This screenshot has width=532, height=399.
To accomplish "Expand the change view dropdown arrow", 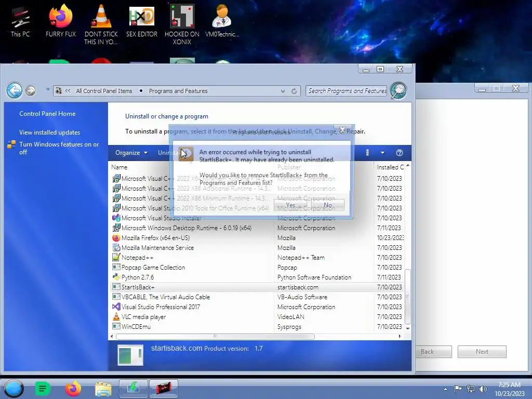I will [382, 153].
